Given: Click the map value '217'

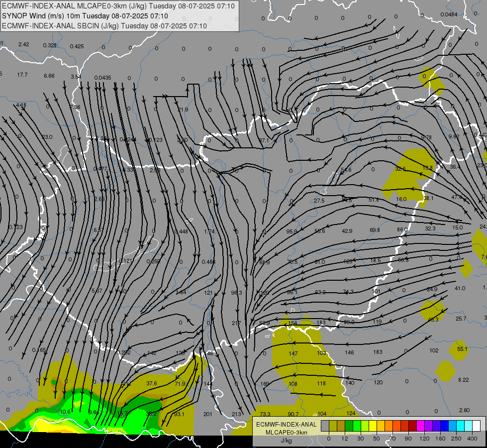Looking at the screenshot, I should coord(236,324).
